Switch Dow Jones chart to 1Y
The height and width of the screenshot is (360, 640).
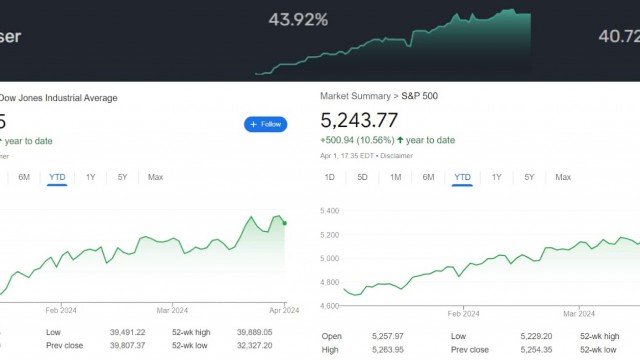(90, 177)
